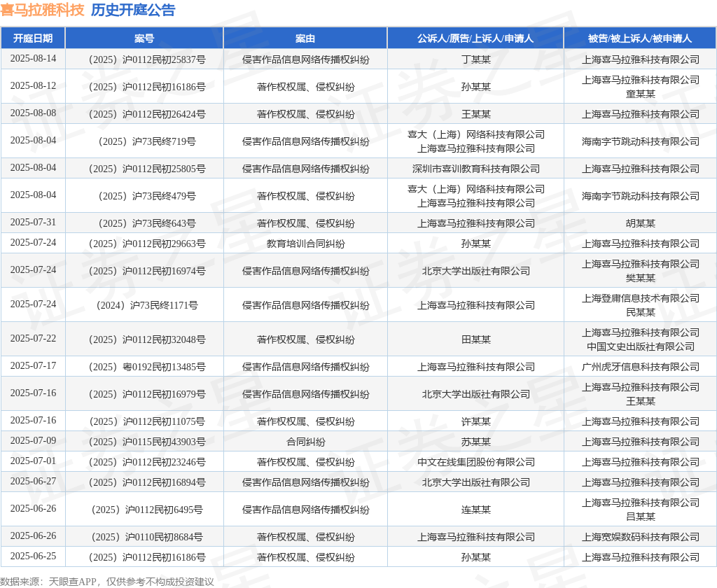
Task: Click plaintiff 田某某
Action: (475, 339)
